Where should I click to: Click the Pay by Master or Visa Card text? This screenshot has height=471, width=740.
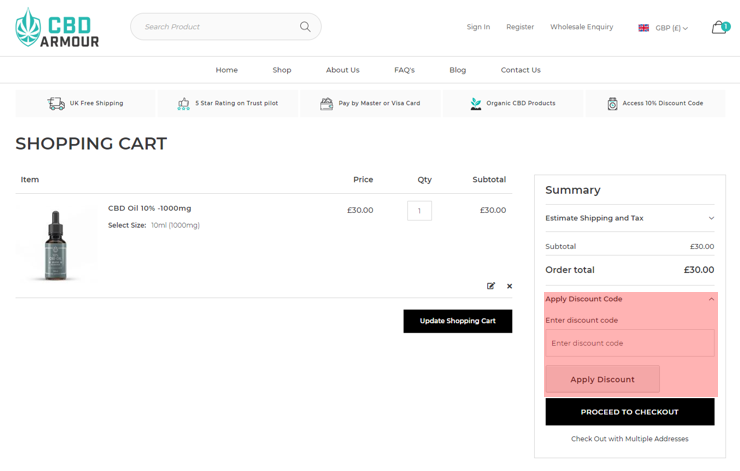point(379,103)
